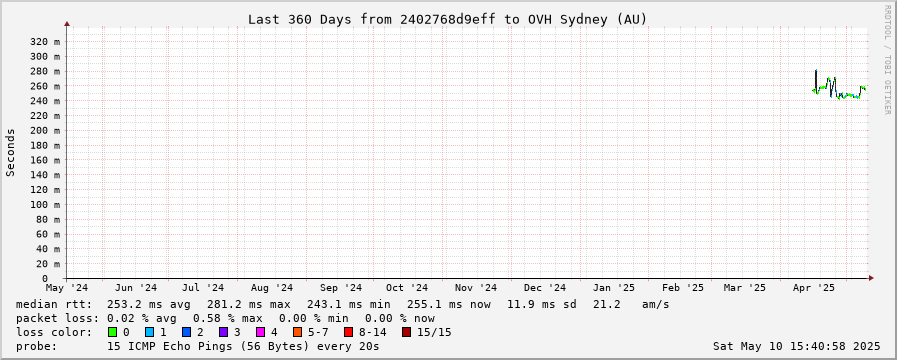
Task: Click the 'Aug '24' x-axis label
Action: pos(272,287)
